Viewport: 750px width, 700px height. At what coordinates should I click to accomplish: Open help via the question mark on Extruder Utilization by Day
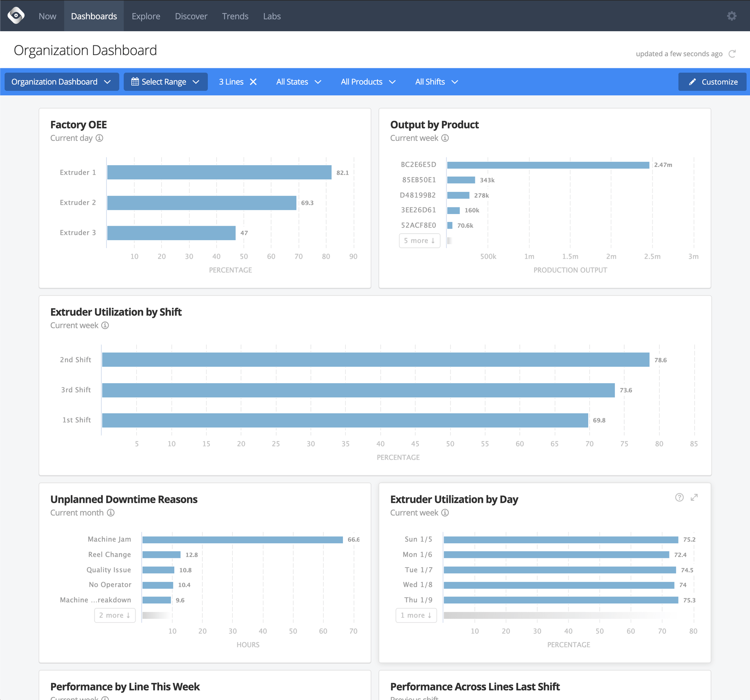tap(679, 497)
